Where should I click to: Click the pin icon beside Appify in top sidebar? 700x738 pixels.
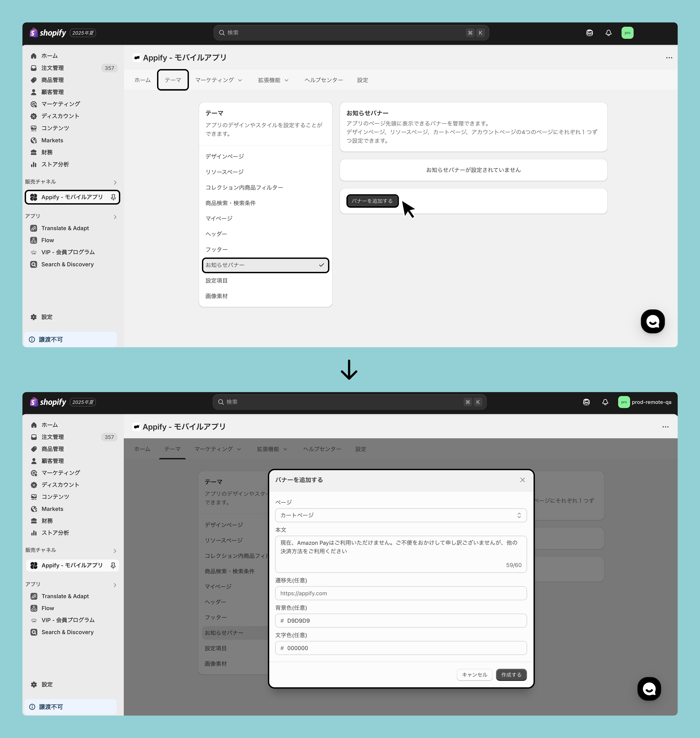[113, 197]
